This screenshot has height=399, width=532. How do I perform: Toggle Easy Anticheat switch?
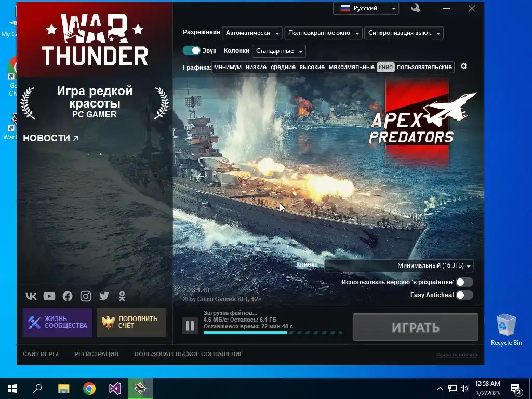pos(464,295)
